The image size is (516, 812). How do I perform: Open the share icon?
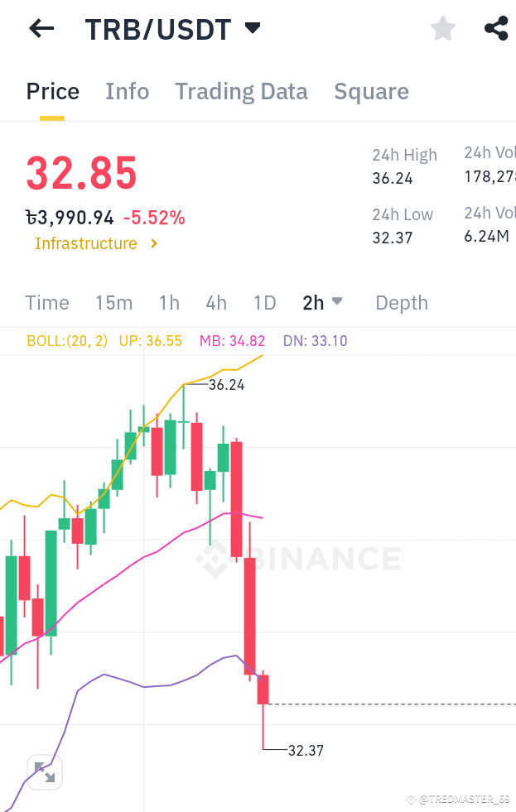(495, 27)
